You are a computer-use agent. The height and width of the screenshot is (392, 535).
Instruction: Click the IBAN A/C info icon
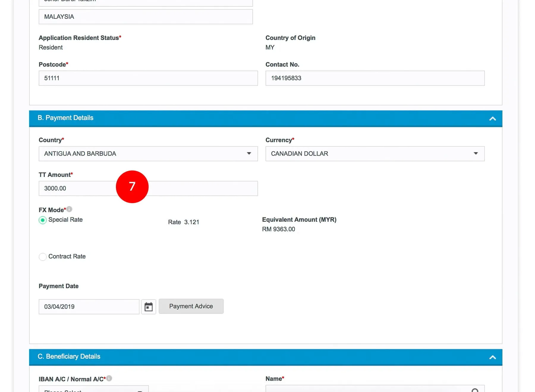coord(109,378)
